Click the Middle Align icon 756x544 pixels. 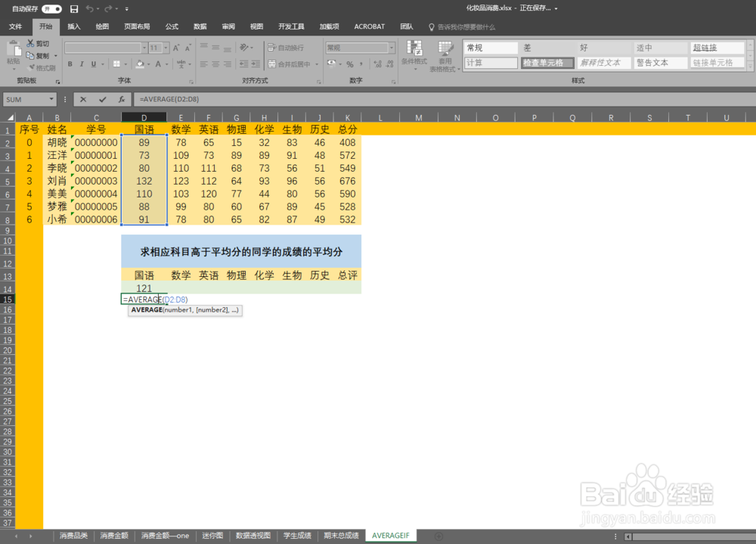pos(215,48)
